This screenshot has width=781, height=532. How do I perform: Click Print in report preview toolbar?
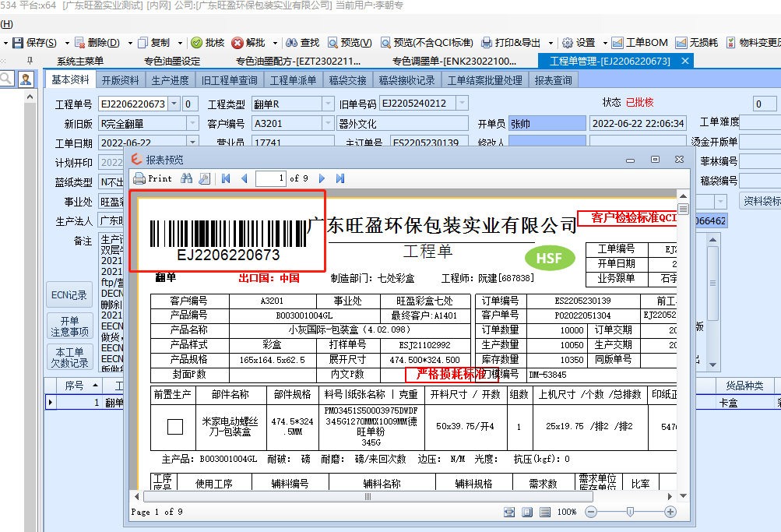coord(153,178)
